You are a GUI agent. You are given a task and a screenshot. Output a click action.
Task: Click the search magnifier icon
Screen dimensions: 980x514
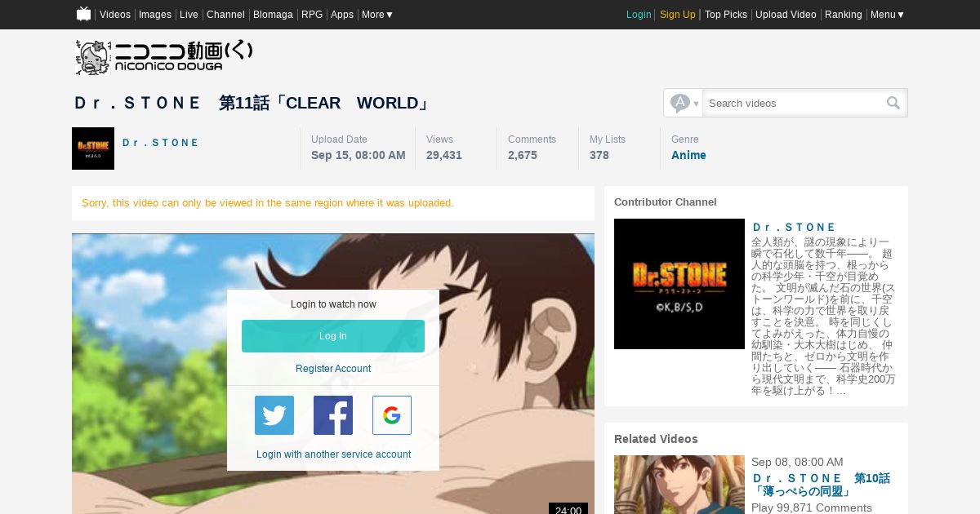893,103
